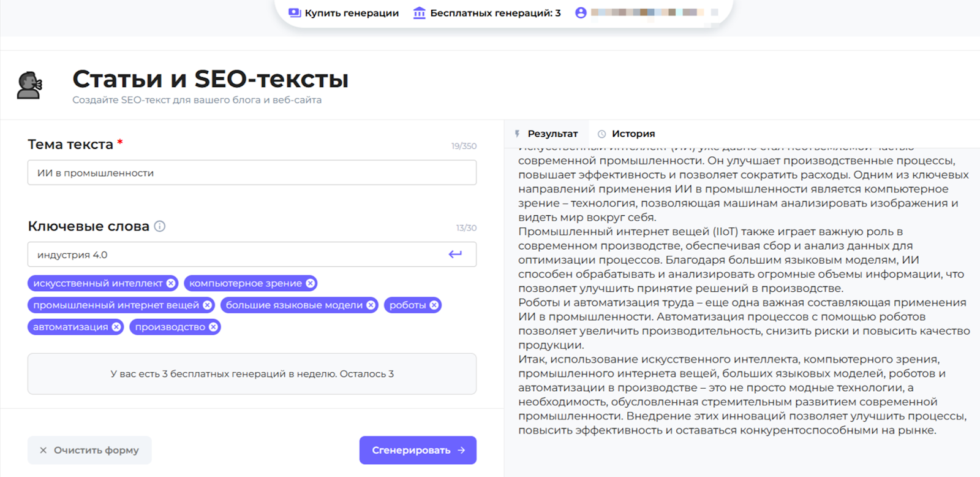Screen dimensions: 980x477
Task: Switch to the 'История' tab
Action: (627, 134)
